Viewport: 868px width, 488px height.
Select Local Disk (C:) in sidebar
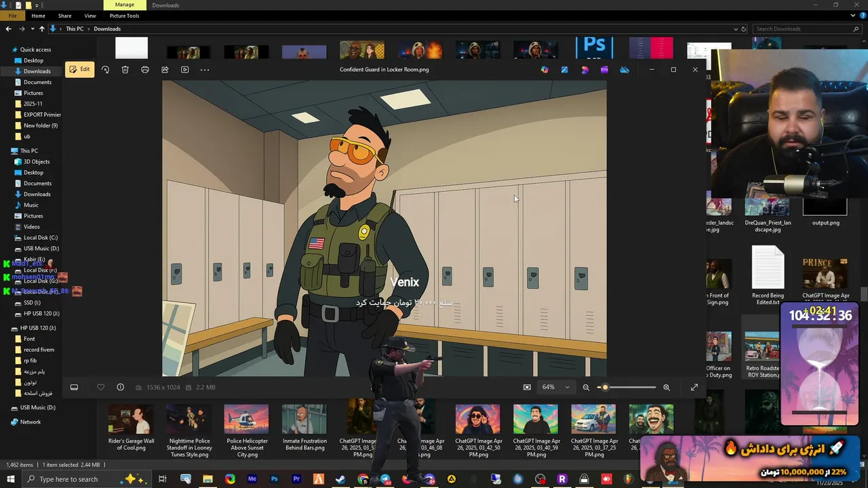tap(41, 237)
